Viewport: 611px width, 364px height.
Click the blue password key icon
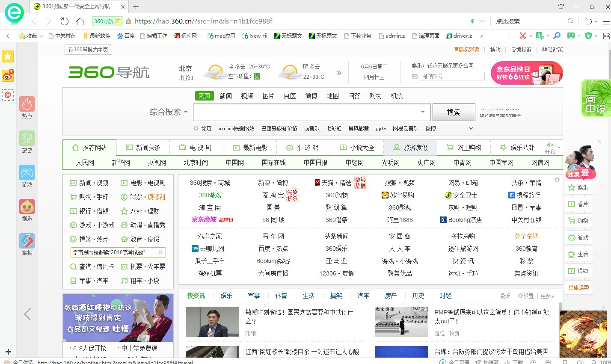[x=556, y=36]
